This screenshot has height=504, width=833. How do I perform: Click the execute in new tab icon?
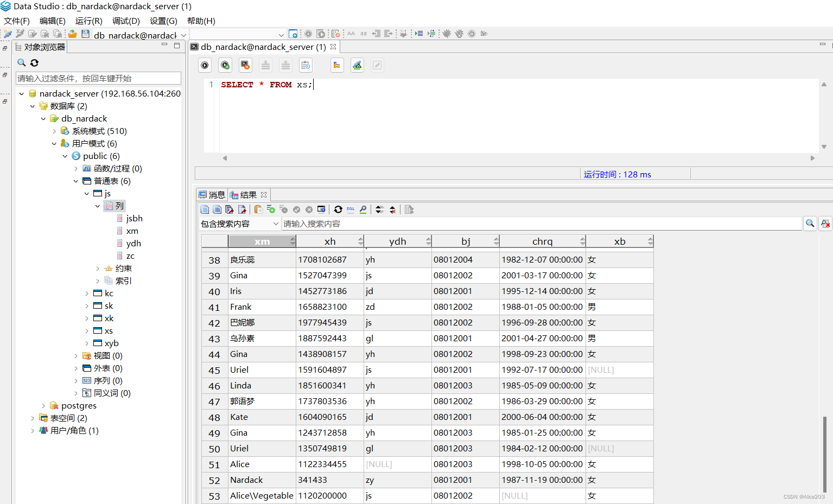[x=225, y=65]
